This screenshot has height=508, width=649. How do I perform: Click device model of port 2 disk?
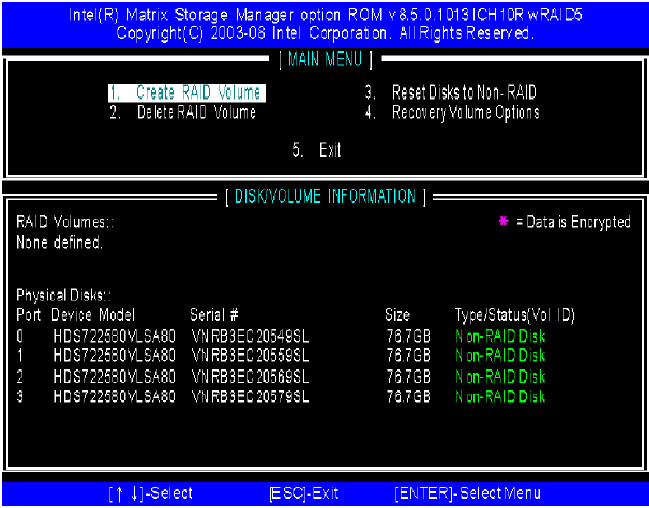click(115, 377)
